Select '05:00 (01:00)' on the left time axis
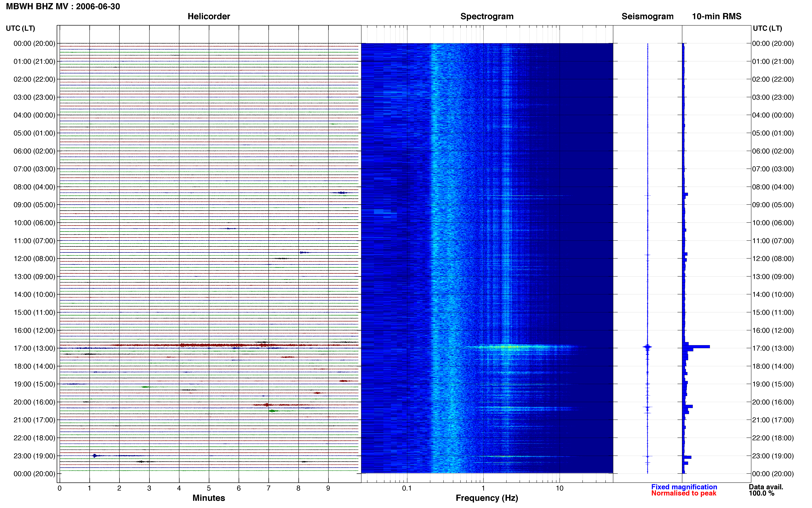 pyautogui.click(x=34, y=133)
